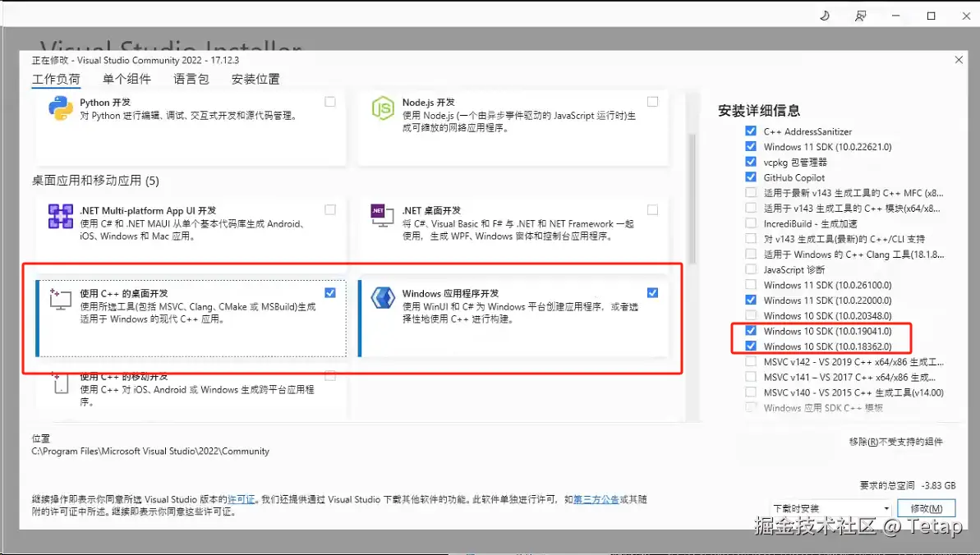Close the modify dialog with X
The image size is (980, 555).
[959, 59]
